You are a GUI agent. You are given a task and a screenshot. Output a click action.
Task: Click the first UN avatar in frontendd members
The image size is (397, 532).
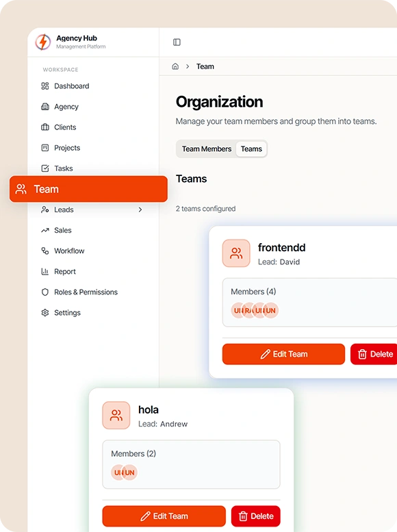pyautogui.click(x=238, y=310)
